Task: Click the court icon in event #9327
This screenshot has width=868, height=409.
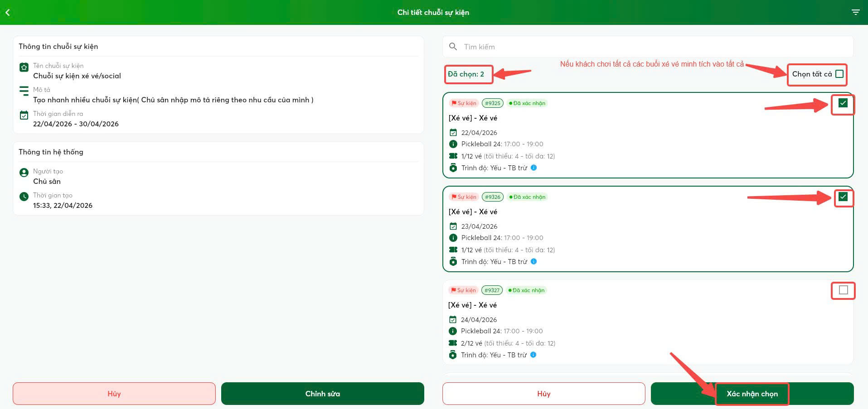Action: pos(453,331)
